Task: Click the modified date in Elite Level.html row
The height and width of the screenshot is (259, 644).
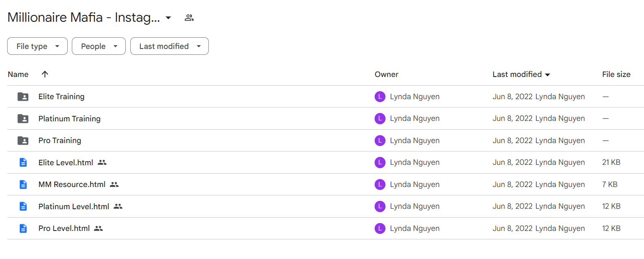Action: 512,162
